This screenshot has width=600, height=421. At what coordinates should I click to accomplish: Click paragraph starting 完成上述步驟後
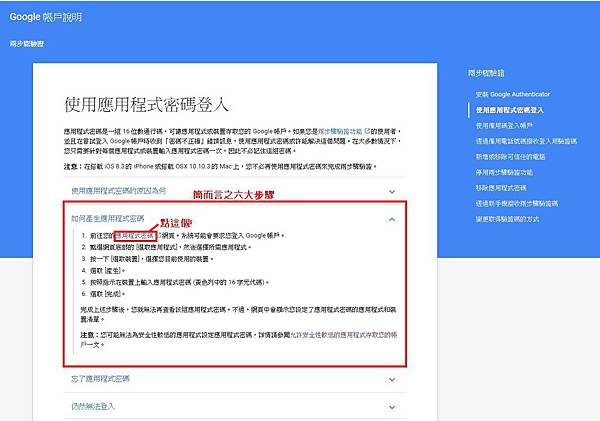pyautogui.click(x=238, y=314)
